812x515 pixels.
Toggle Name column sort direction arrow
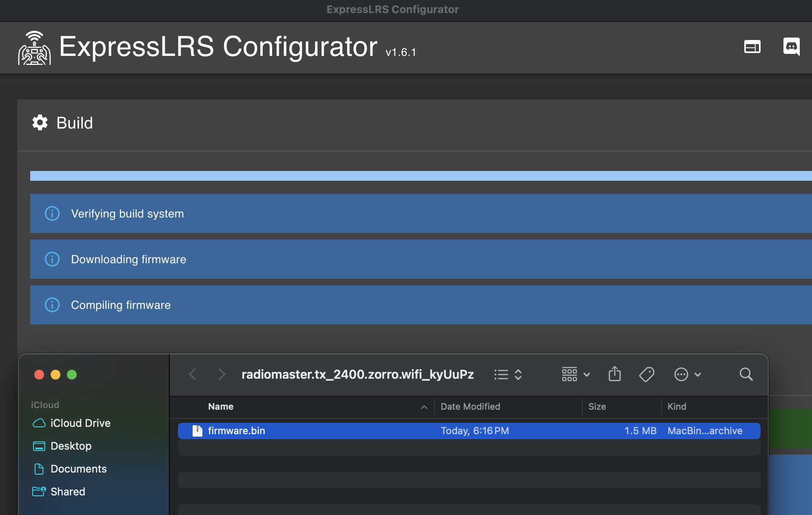(x=424, y=407)
